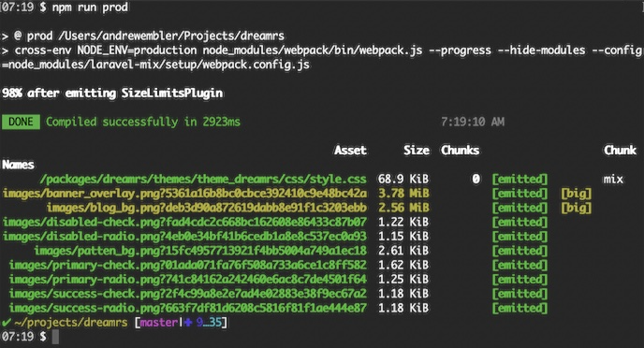The image size is (644, 348).
Task: Click the 'Chunks' column header
Action: click(x=460, y=151)
